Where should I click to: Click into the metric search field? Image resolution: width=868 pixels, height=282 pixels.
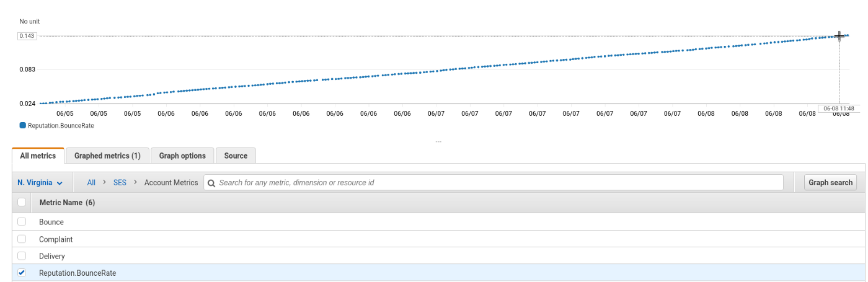click(x=494, y=183)
